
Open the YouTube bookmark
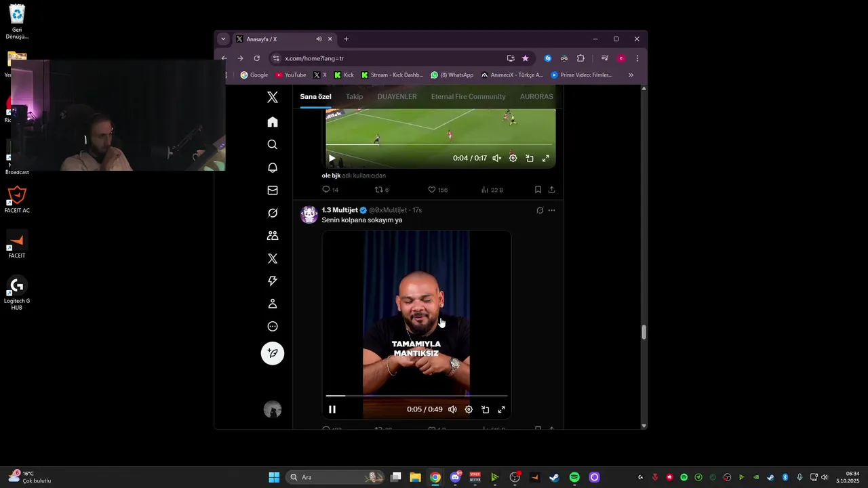point(290,75)
